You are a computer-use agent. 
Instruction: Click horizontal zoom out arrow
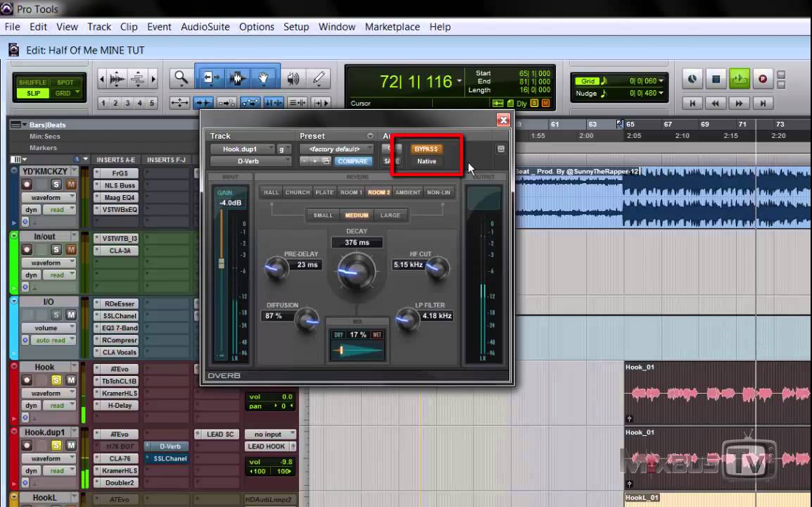click(x=101, y=79)
